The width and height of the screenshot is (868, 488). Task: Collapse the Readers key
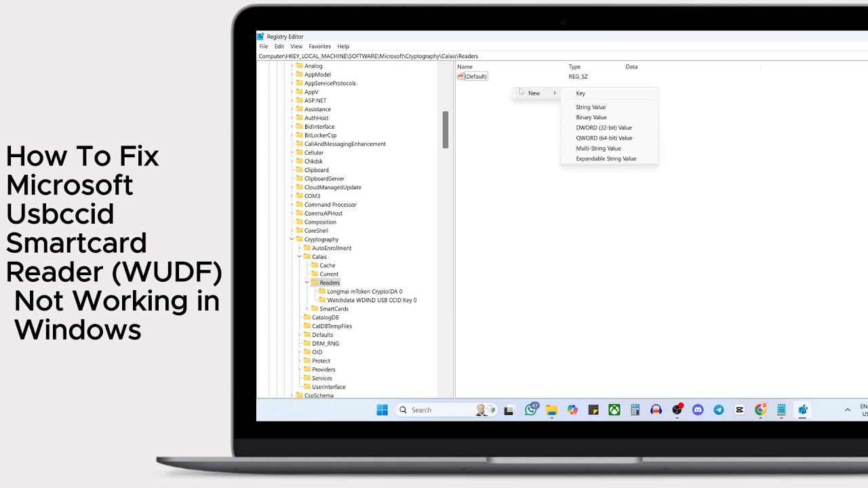click(307, 283)
